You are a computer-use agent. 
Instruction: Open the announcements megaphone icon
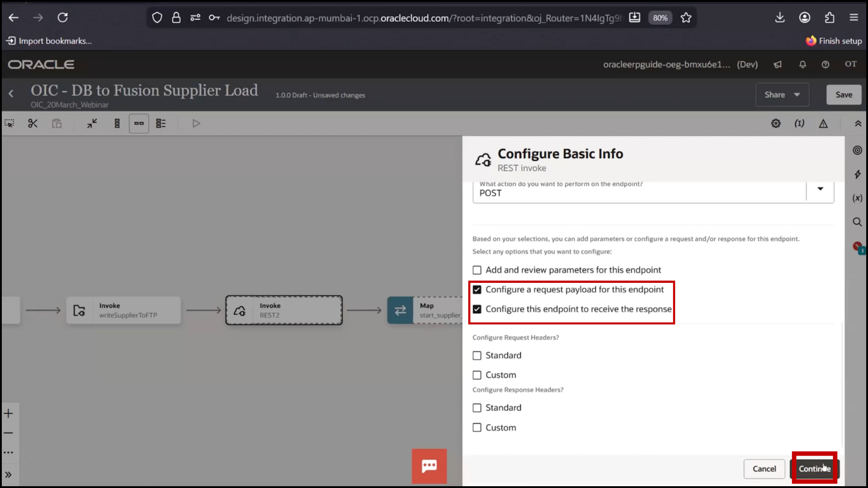tap(778, 65)
